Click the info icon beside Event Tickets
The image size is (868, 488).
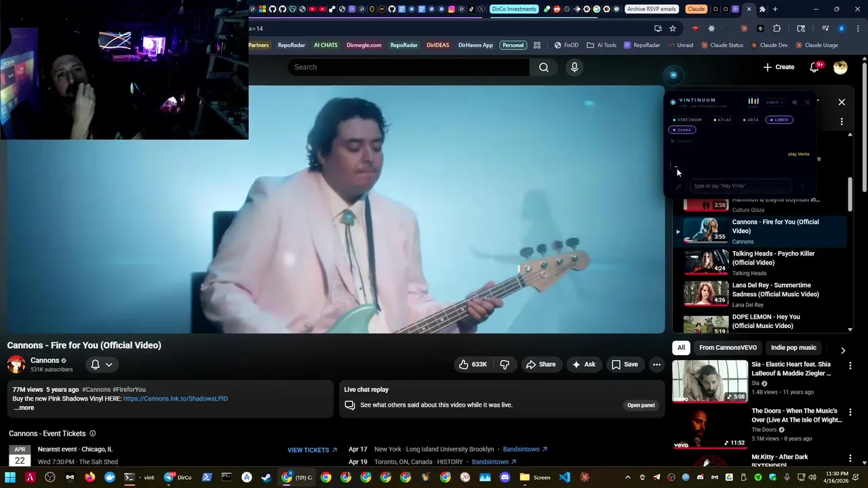pos(93,434)
